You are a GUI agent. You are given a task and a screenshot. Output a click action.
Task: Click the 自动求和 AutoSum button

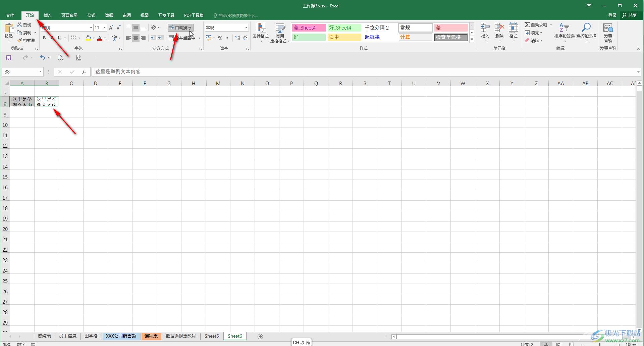tap(536, 25)
